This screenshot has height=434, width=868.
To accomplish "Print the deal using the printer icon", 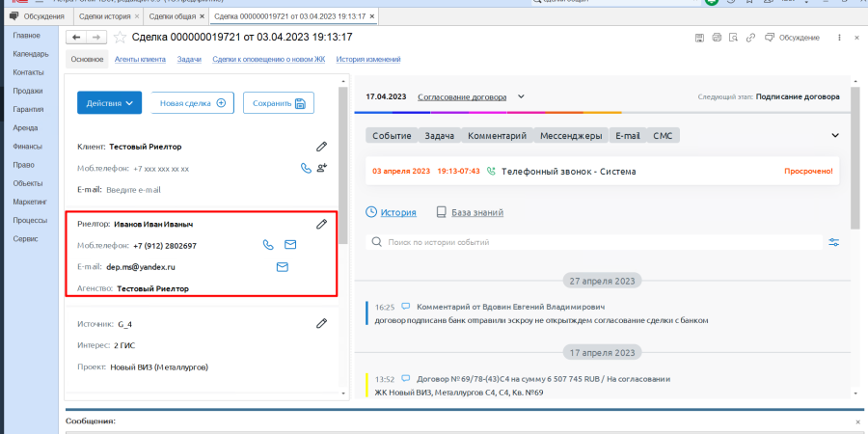I will pyautogui.click(x=716, y=38).
